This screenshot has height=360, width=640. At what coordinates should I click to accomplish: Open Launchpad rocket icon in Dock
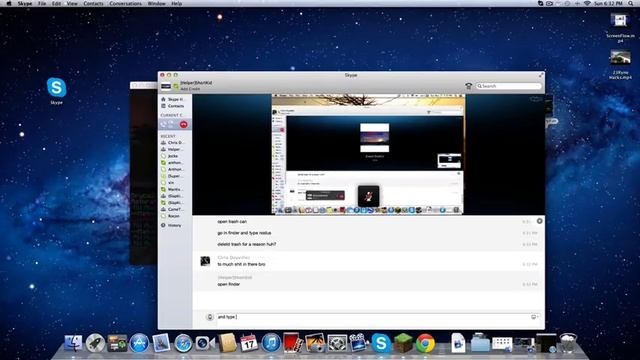click(x=95, y=343)
